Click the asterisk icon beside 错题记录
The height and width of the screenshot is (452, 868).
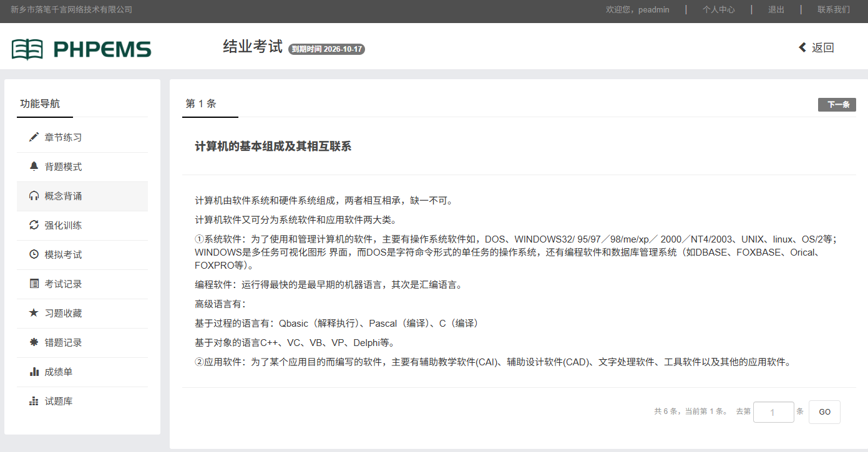click(34, 342)
